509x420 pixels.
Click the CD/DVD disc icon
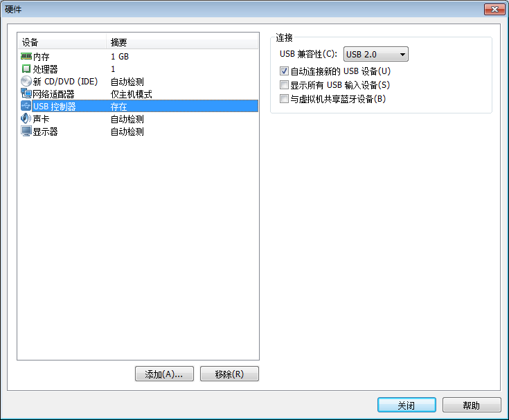26,81
